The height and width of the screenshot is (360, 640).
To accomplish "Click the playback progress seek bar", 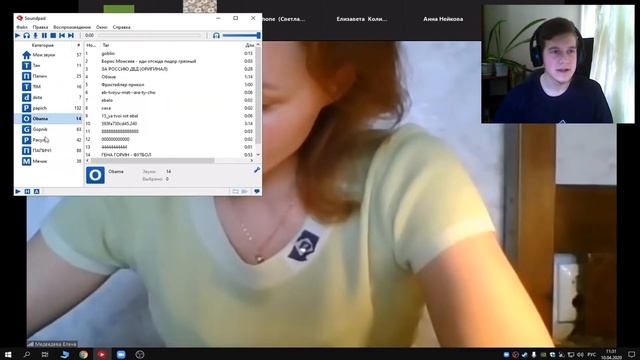I will point(149,36).
